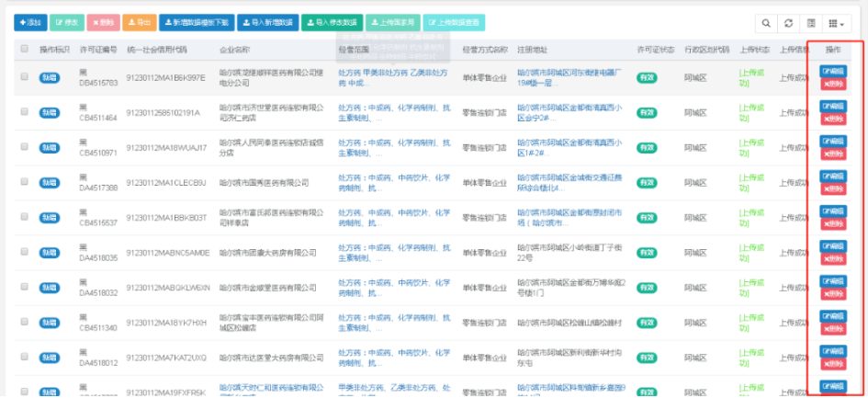The width and height of the screenshot is (868, 398).
Task: Edit row CB4515537 with 编辑 button
Action: (x=833, y=210)
